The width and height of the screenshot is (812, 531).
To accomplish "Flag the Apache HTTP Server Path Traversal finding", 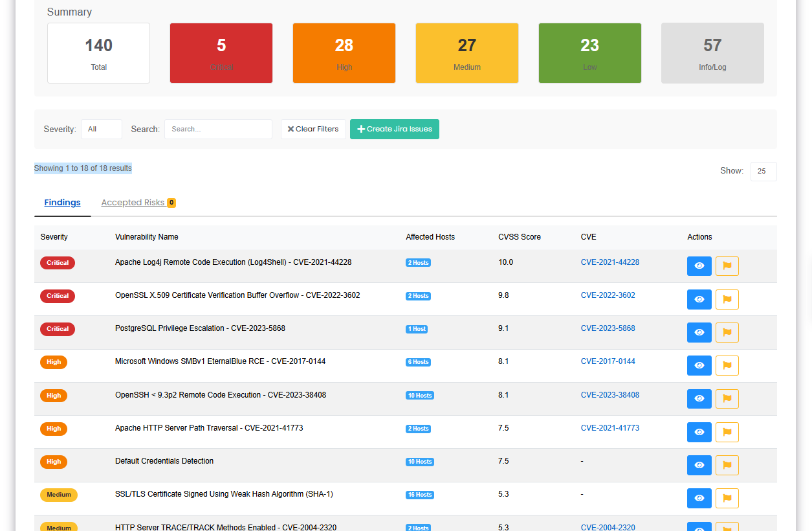I will [727, 432].
